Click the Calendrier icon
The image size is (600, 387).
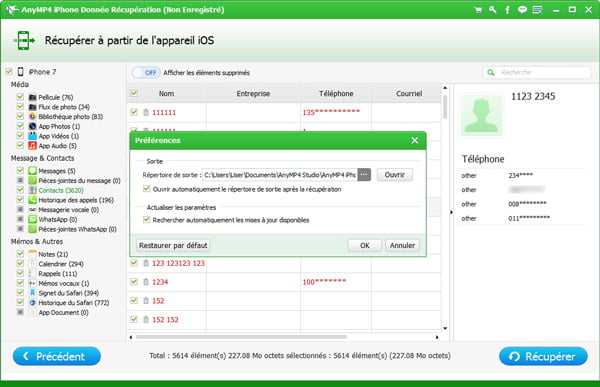click(33, 264)
